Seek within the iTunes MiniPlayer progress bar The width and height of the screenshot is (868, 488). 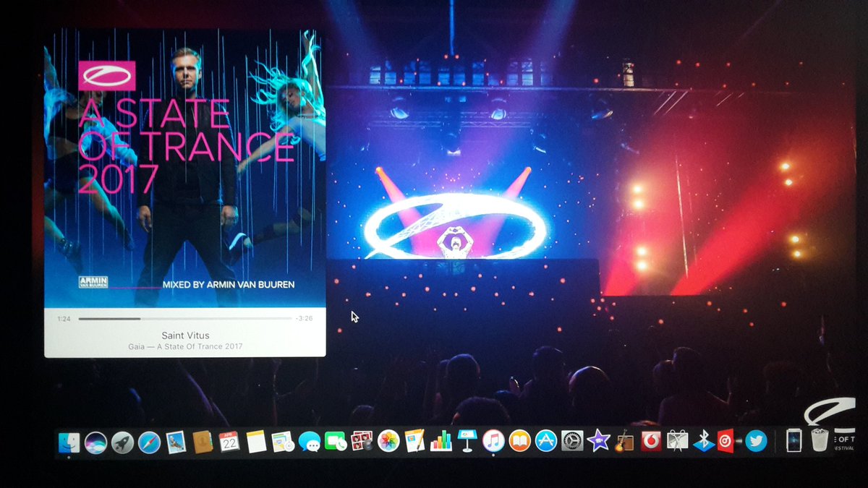click(x=185, y=319)
